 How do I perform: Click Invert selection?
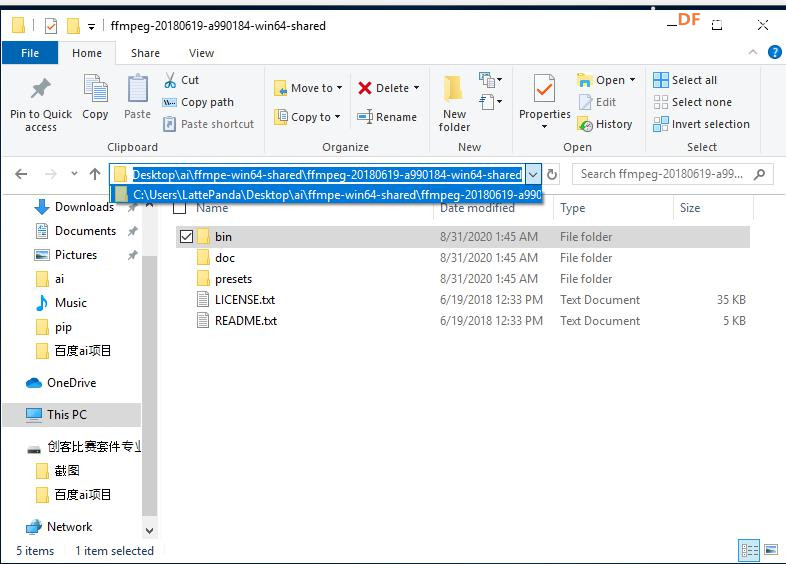(702, 124)
